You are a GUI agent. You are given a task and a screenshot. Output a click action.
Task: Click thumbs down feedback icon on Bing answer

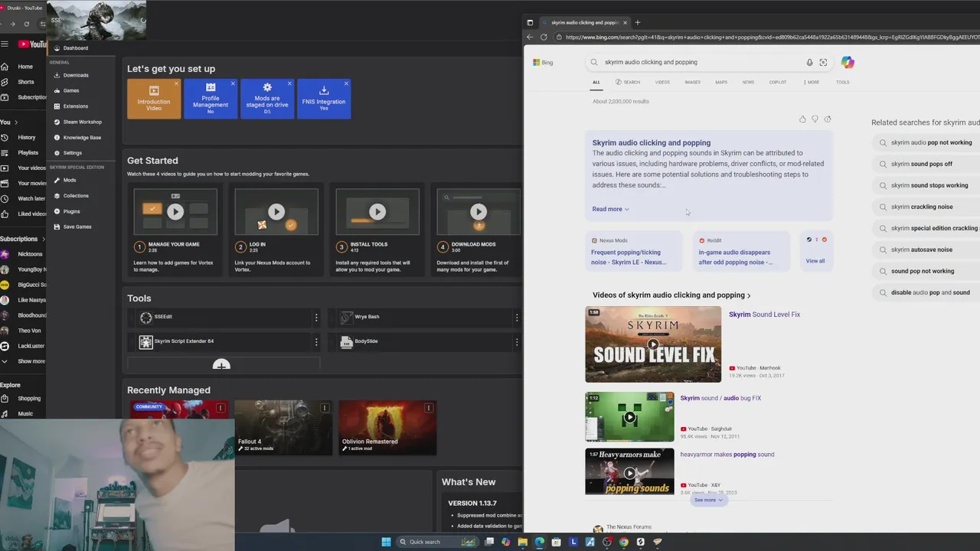click(x=815, y=119)
